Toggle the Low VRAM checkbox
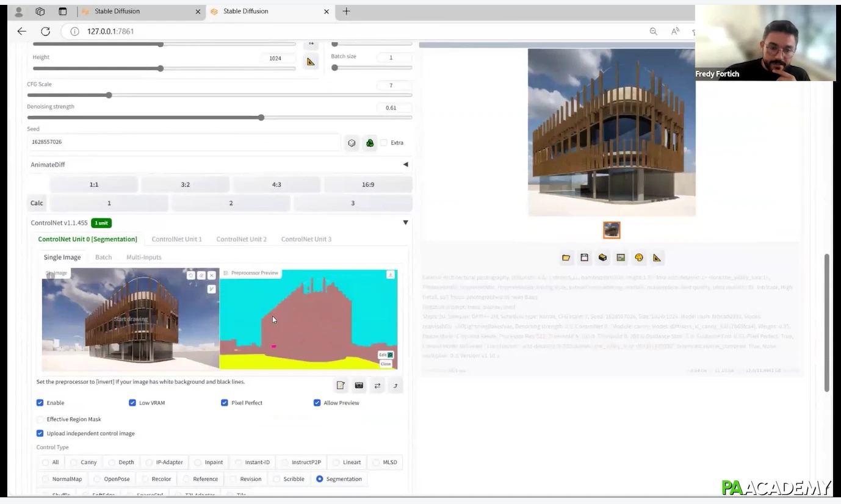Screen dimensions: 841x504 coord(132,403)
